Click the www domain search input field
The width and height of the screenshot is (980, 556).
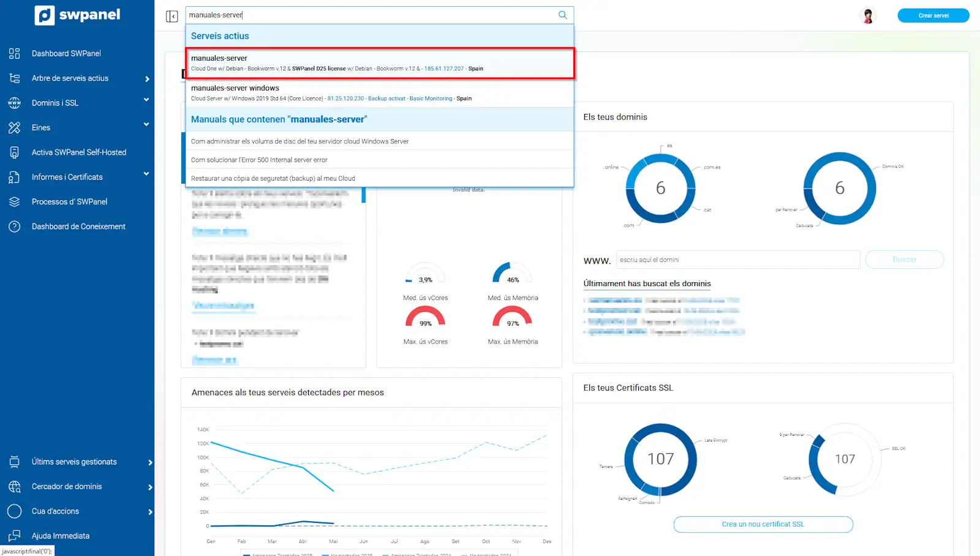click(738, 260)
